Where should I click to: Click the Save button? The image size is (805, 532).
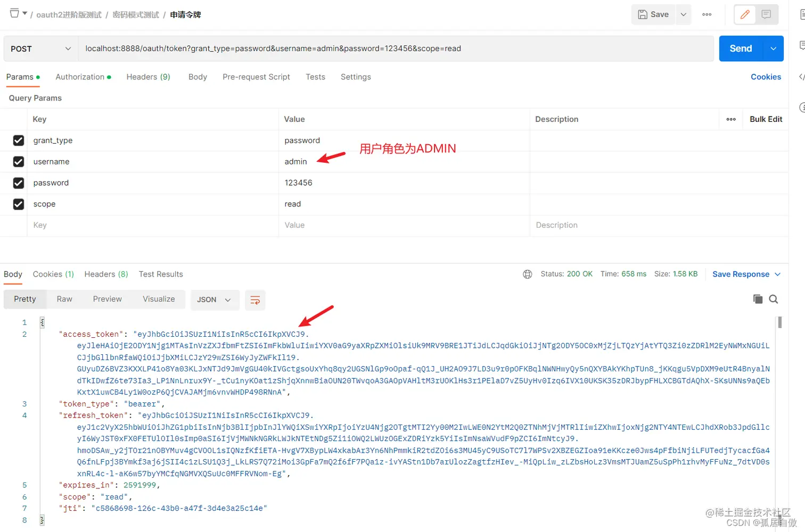654,14
